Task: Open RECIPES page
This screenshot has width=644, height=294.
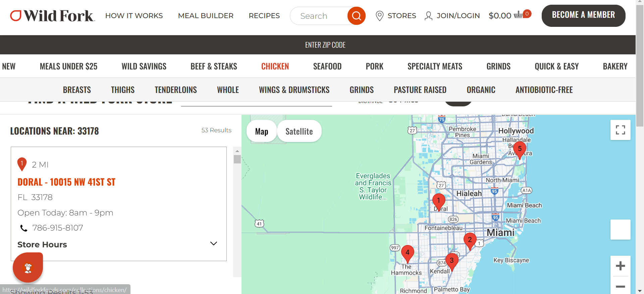Action: pos(264,16)
